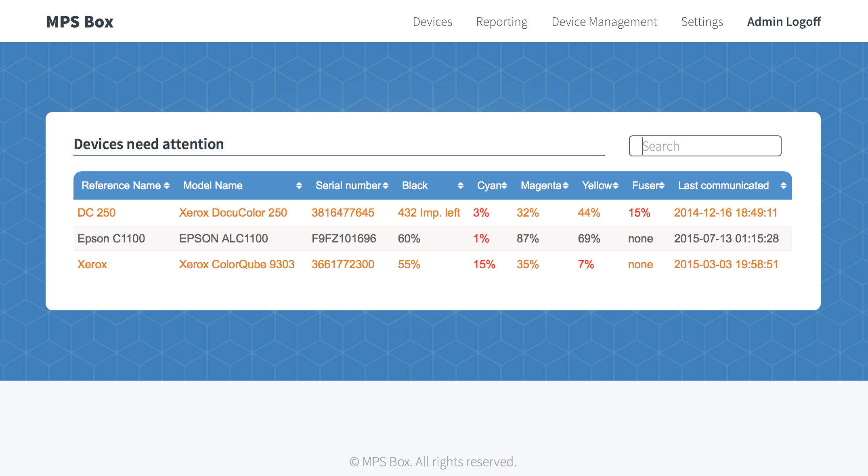Check the 3% Cyan warning value
Screen dimensions: 868x476
[x=481, y=213]
